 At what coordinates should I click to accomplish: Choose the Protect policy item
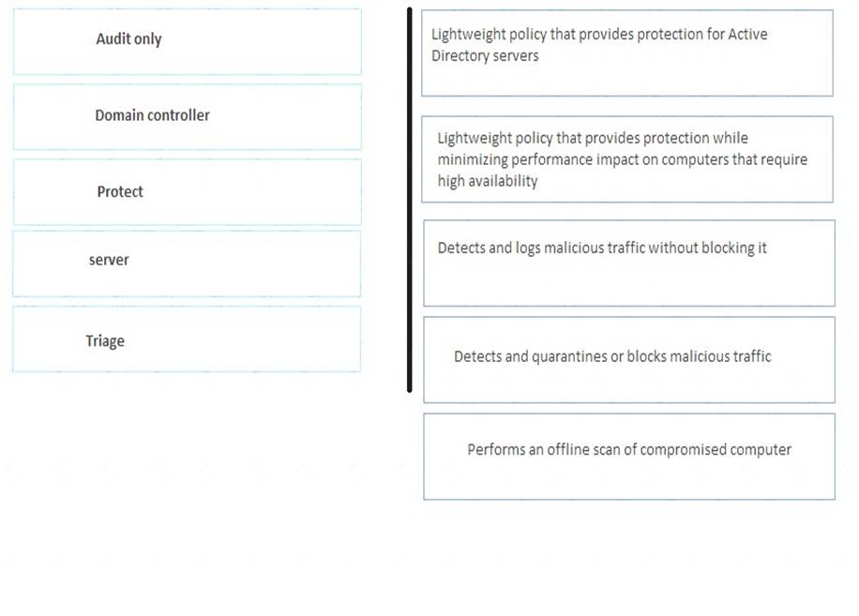click(x=188, y=192)
